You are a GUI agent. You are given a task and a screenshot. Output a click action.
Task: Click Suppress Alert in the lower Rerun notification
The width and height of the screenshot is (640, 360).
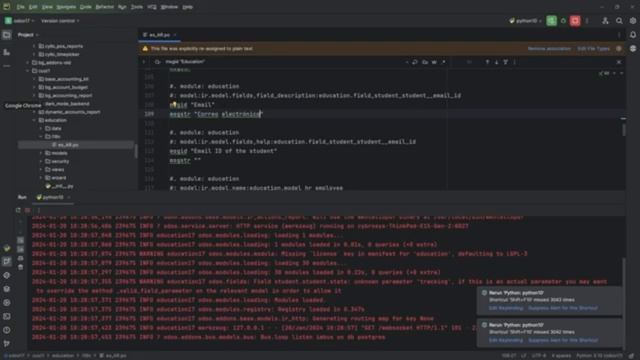563,340
